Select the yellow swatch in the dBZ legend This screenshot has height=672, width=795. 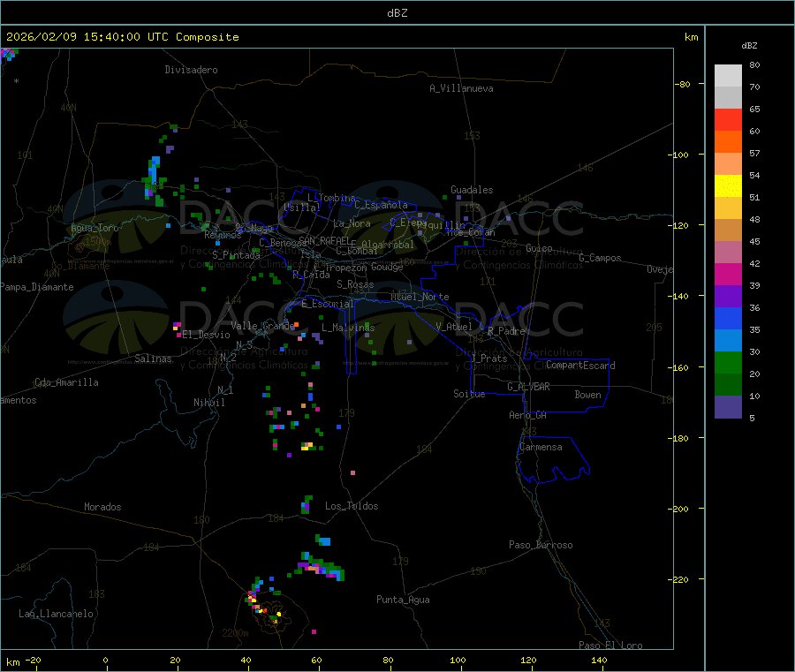point(728,185)
